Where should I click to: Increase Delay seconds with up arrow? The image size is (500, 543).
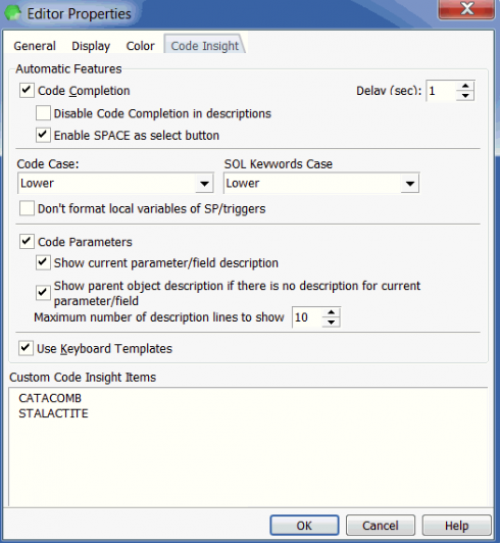(x=465, y=86)
